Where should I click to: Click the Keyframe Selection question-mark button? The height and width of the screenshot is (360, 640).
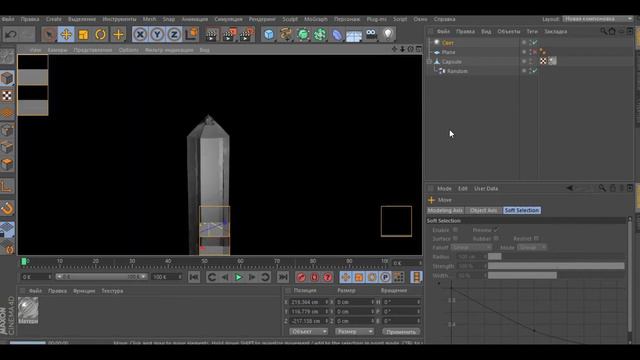coord(327,277)
